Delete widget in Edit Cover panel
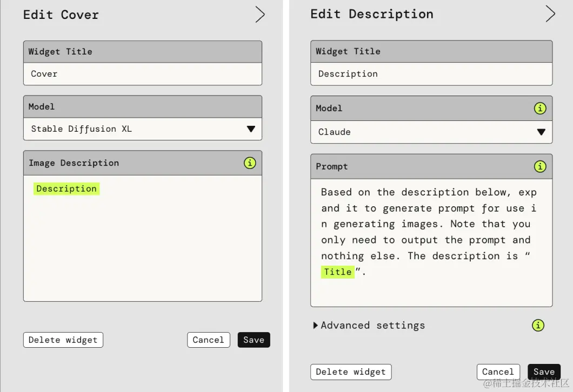Screen dimensions: 573x392 pos(63,340)
